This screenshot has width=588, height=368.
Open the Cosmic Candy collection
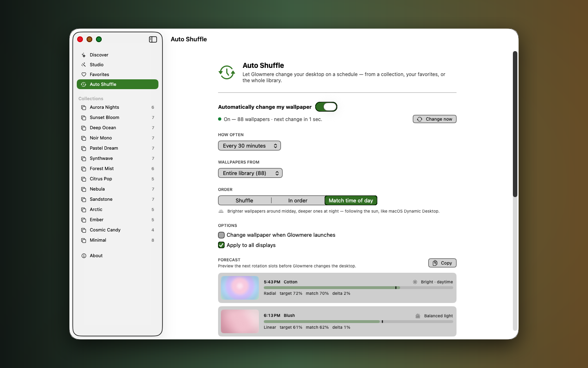(118, 230)
